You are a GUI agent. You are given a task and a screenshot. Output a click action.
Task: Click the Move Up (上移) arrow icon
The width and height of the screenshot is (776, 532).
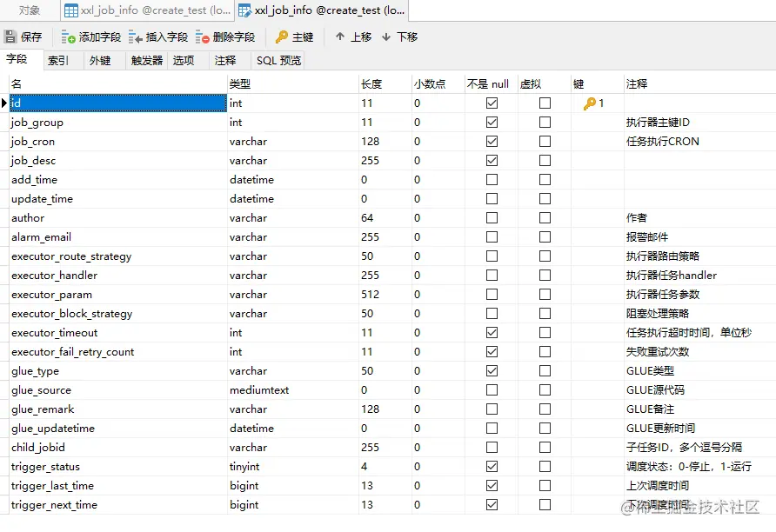pyautogui.click(x=340, y=37)
